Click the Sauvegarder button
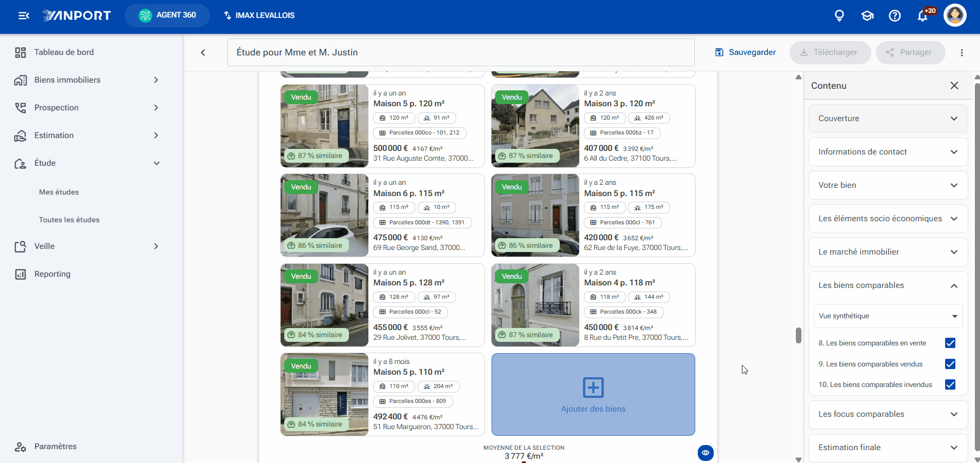 [x=746, y=52]
